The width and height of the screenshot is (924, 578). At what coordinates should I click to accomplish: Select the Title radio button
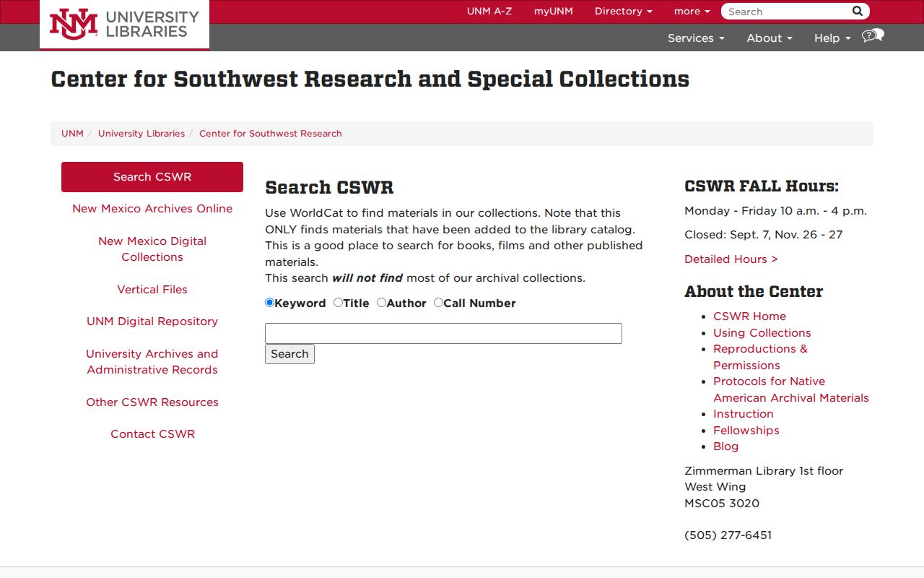(x=338, y=303)
